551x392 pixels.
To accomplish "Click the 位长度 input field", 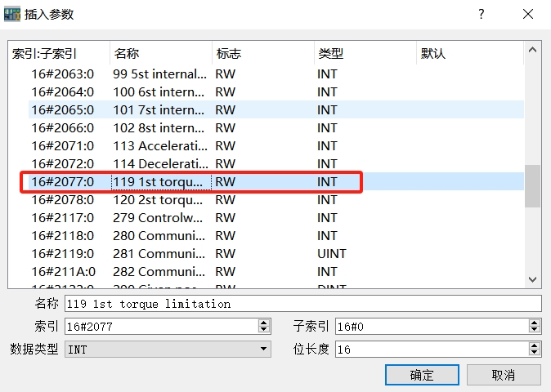I will click(430, 349).
